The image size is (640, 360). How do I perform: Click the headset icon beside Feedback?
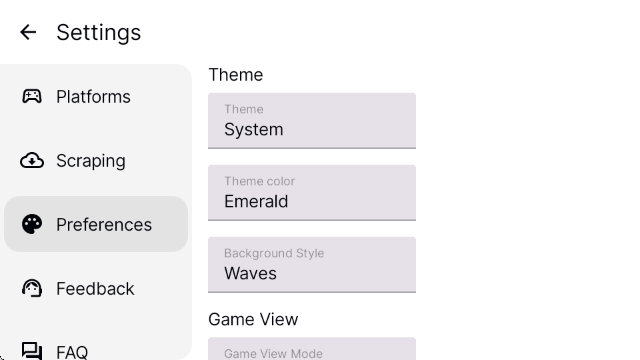[32, 288]
